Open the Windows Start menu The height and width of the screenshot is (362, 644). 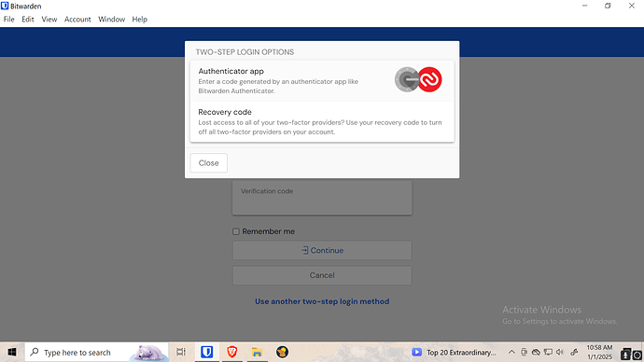click(12, 352)
